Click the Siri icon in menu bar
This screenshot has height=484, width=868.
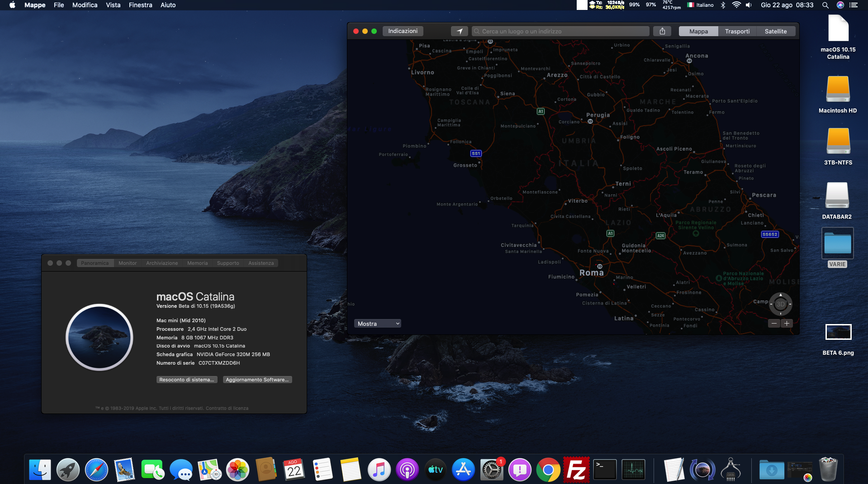[x=840, y=5]
